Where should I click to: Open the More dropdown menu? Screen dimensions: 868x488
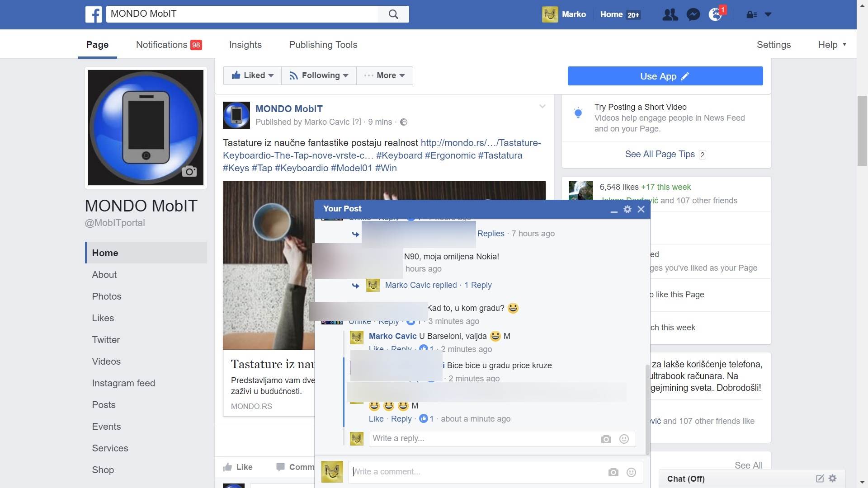click(x=384, y=75)
